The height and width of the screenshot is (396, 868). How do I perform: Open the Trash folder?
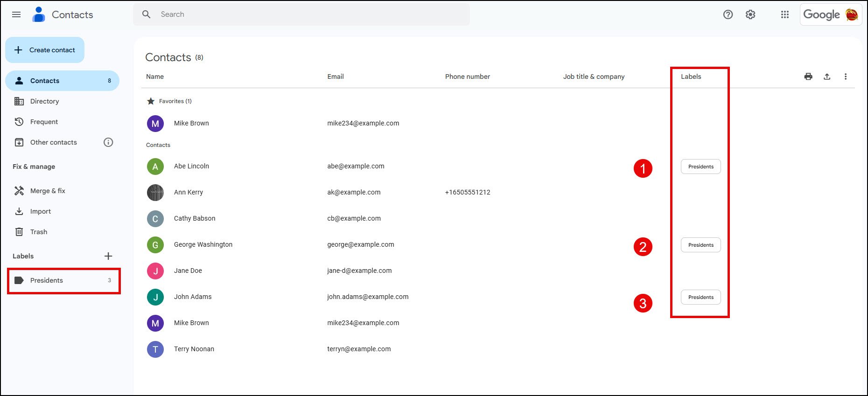[38, 232]
